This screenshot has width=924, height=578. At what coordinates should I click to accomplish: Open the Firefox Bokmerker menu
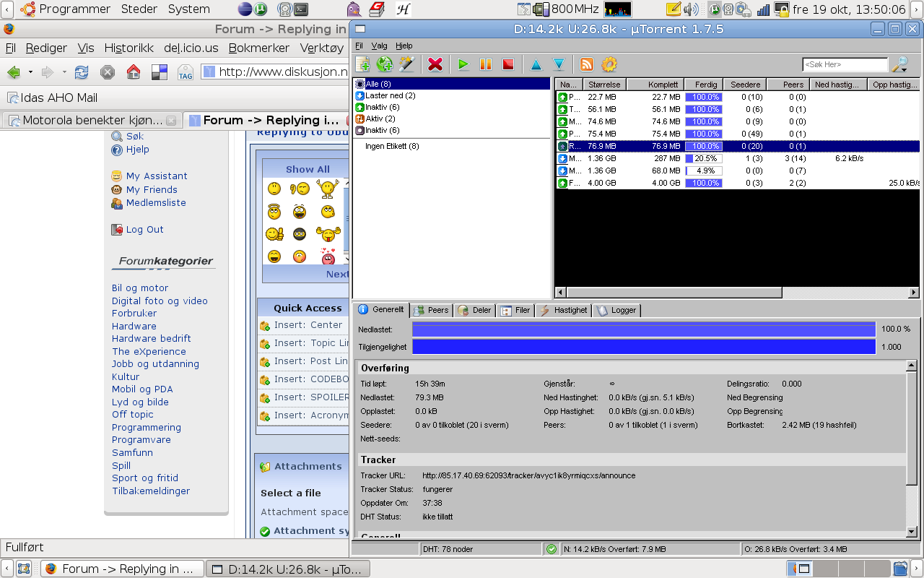(x=259, y=48)
